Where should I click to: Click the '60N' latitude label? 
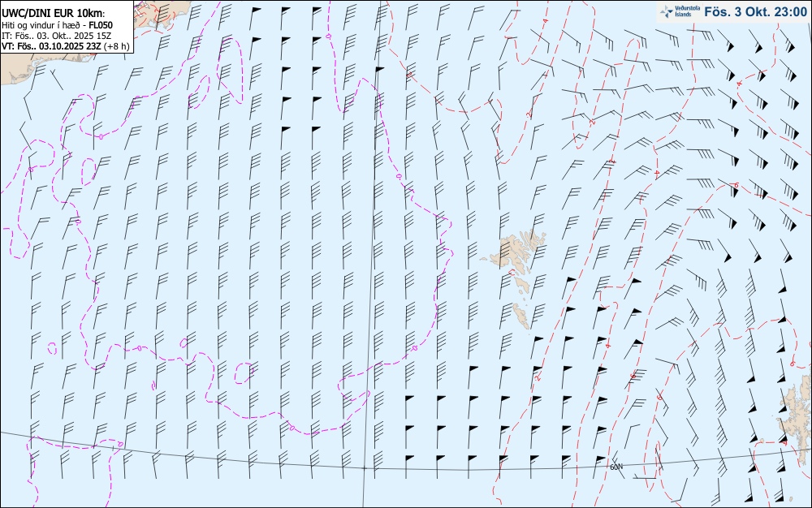coord(616,467)
